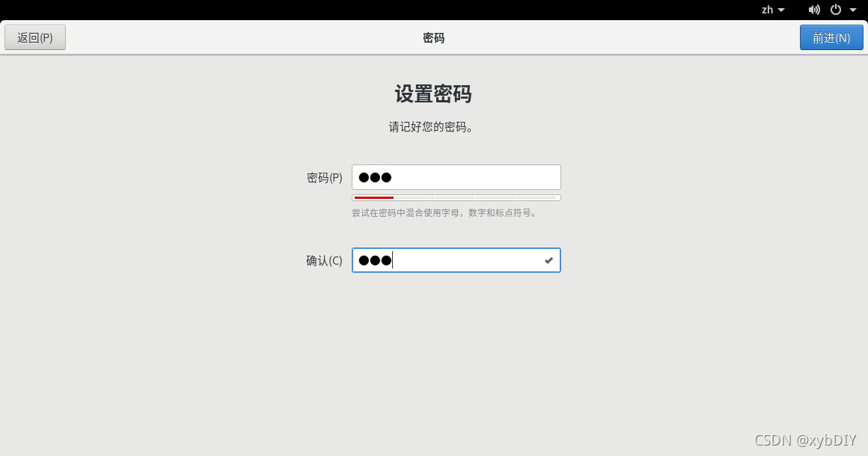Select the 确认(C) confirmation input field
This screenshot has width=868, height=456.
click(456, 260)
